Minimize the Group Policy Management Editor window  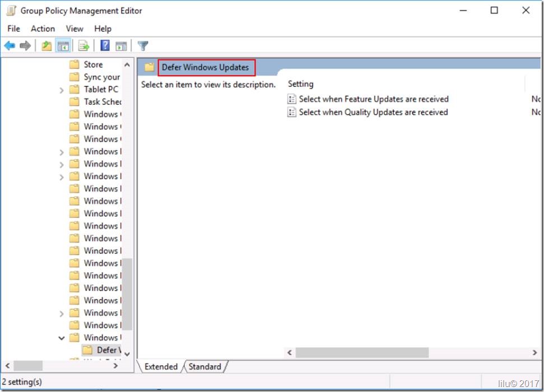463,11
